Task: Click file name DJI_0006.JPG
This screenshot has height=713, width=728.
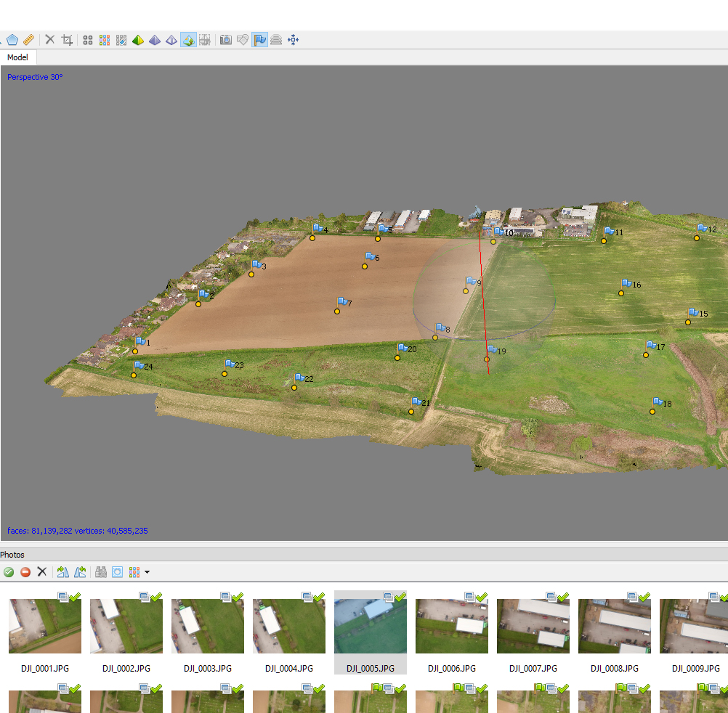Action: click(452, 669)
